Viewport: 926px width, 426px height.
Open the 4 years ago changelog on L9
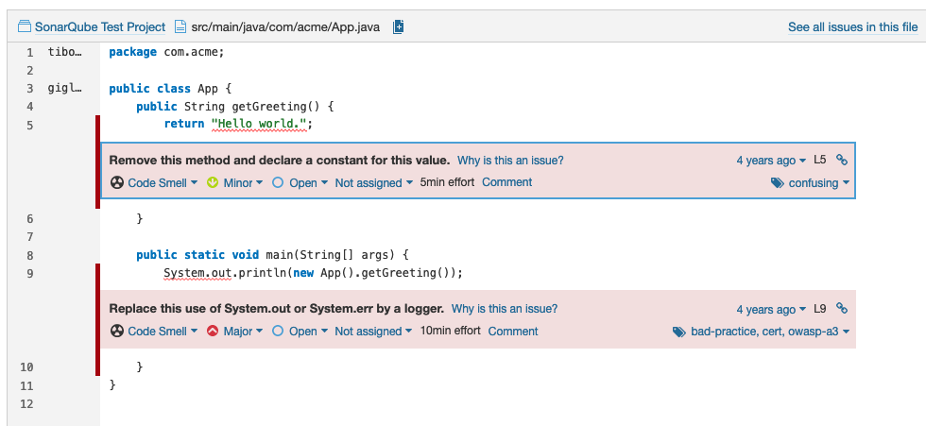[x=771, y=309]
